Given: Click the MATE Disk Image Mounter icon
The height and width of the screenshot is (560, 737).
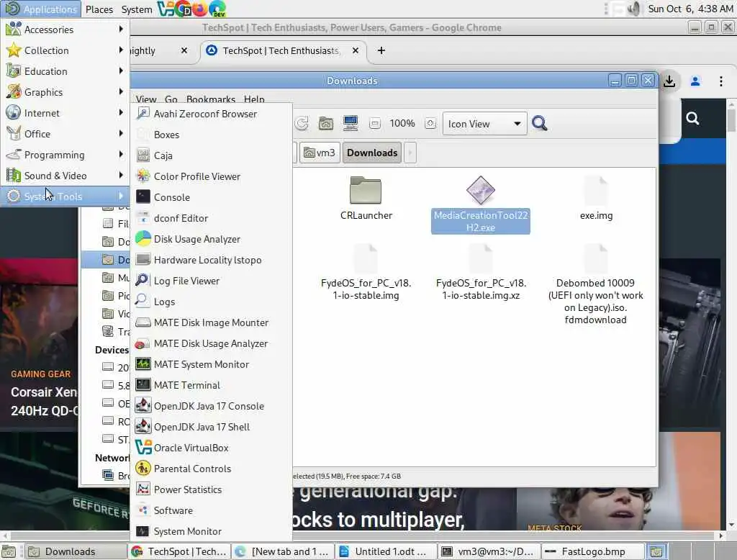Looking at the screenshot, I should 143,322.
